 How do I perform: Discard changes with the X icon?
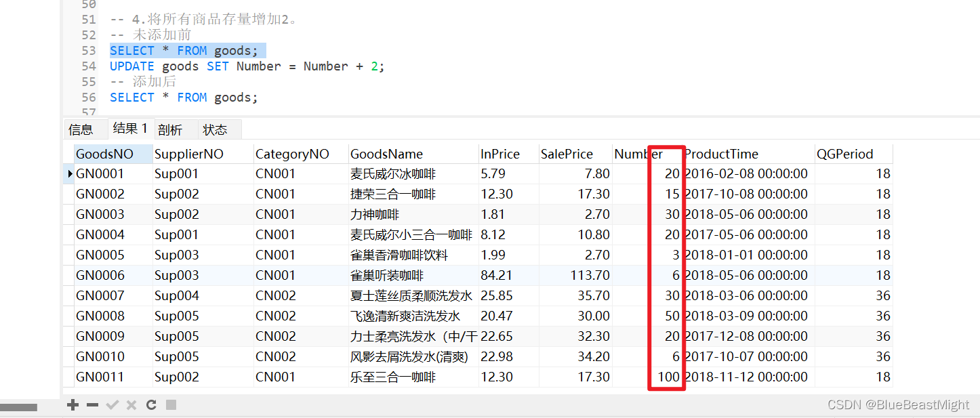[x=131, y=405]
